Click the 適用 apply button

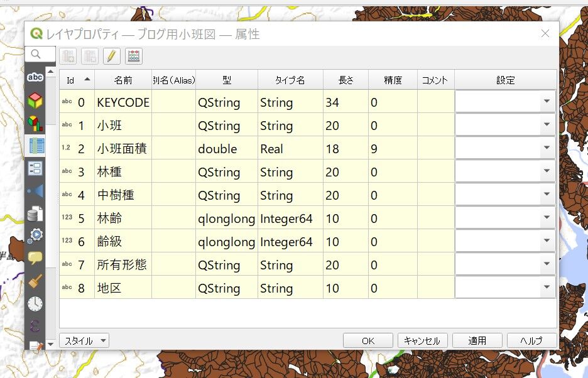pos(477,340)
